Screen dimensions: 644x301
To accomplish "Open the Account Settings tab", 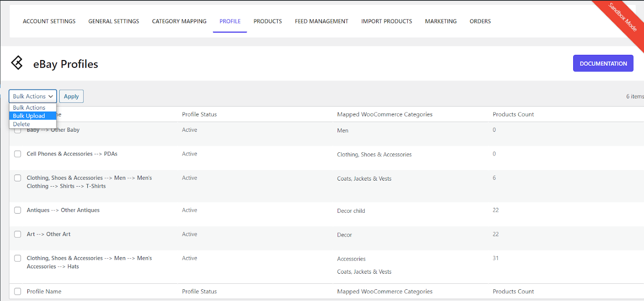I will (49, 21).
